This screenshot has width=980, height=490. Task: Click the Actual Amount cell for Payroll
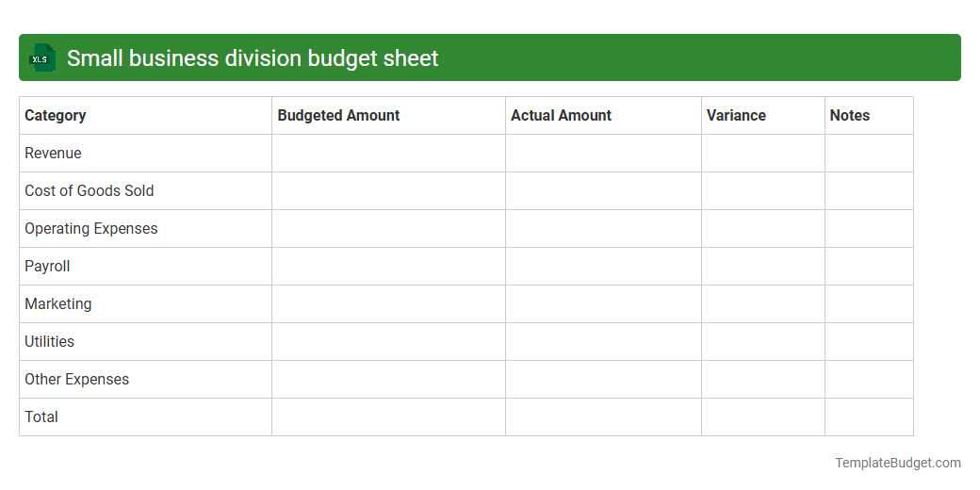604,267
